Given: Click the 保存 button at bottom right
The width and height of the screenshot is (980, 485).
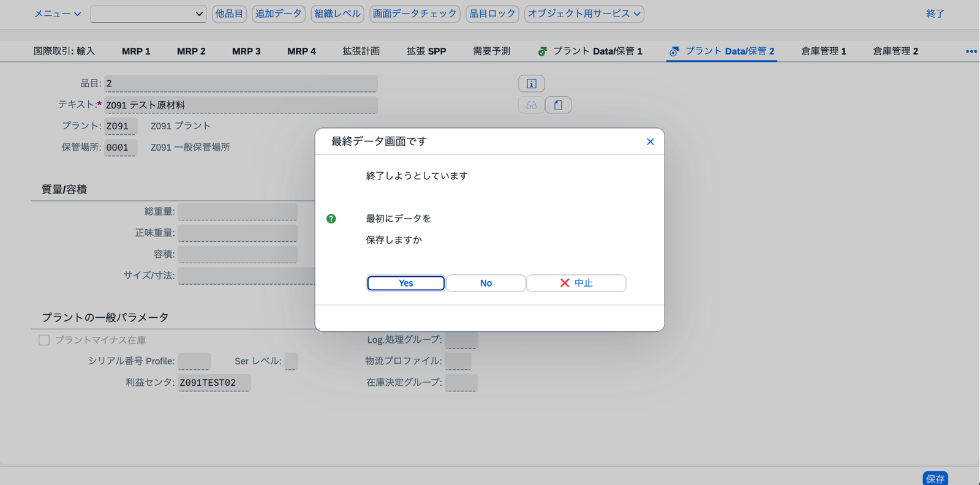Looking at the screenshot, I should click(935, 478).
